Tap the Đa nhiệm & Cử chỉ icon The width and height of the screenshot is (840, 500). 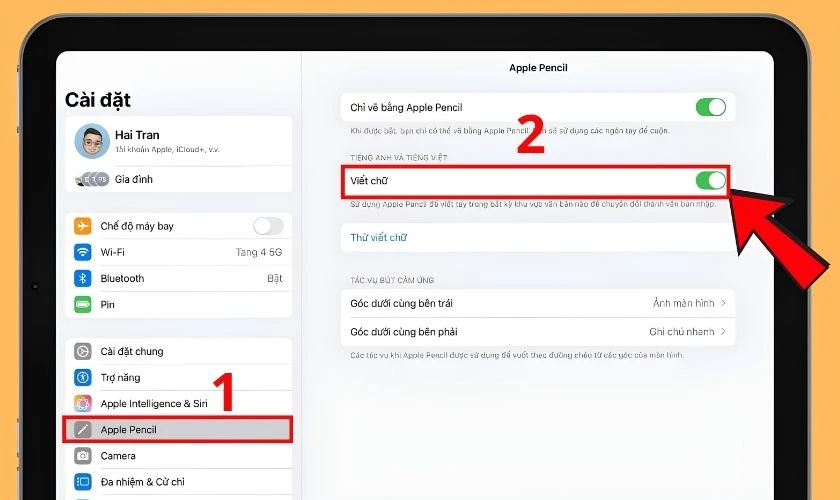coord(82,482)
